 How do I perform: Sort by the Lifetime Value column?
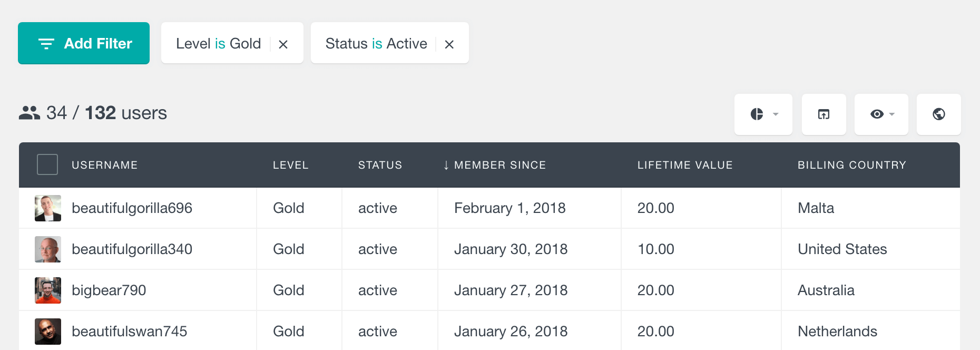click(685, 165)
